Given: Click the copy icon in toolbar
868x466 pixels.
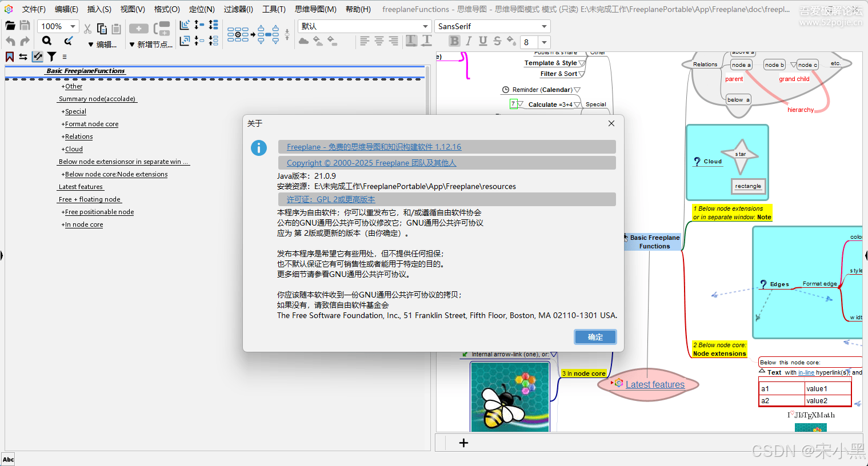Looking at the screenshot, I should (102, 29).
